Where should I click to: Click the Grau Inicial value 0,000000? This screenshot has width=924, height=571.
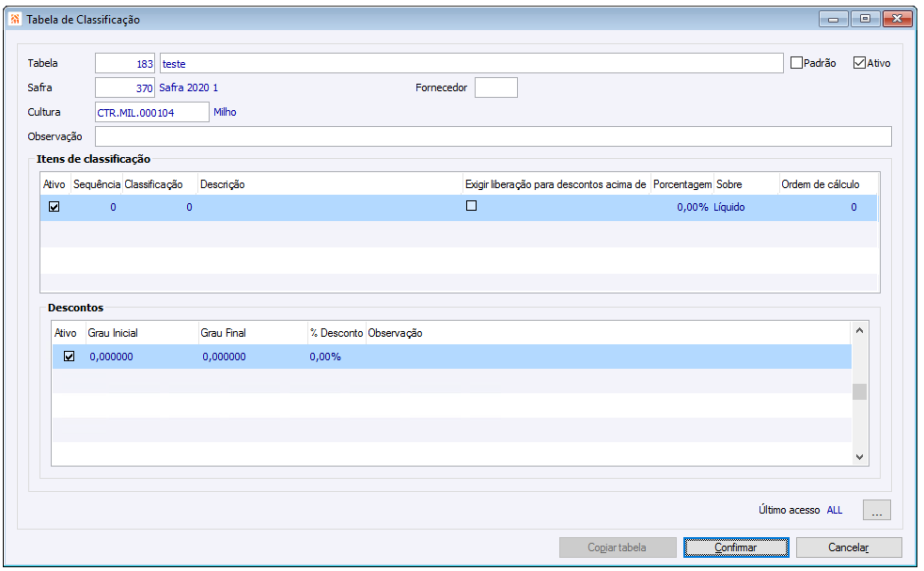111,357
